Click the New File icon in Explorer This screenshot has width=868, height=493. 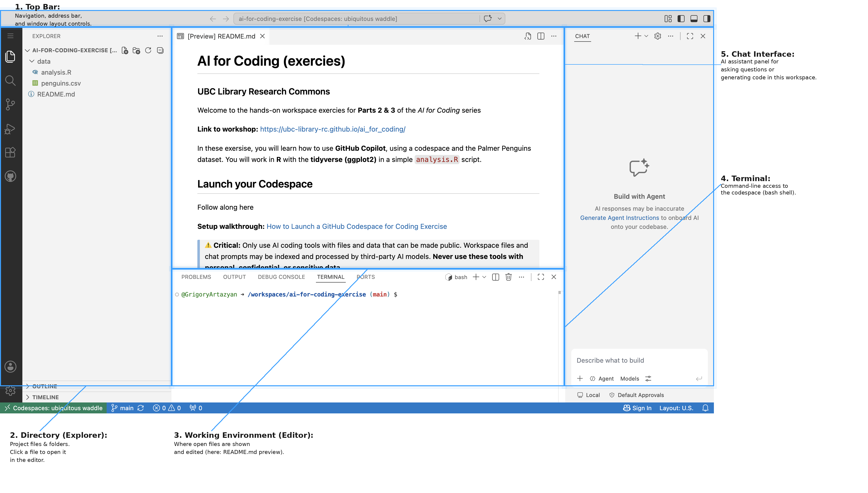[125, 50]
